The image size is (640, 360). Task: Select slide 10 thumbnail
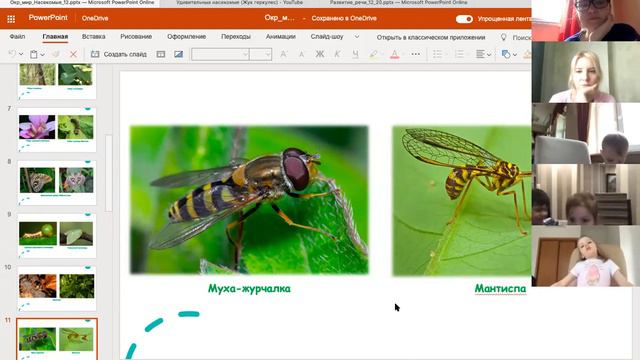pyautogui.click(x=56, y=289)
